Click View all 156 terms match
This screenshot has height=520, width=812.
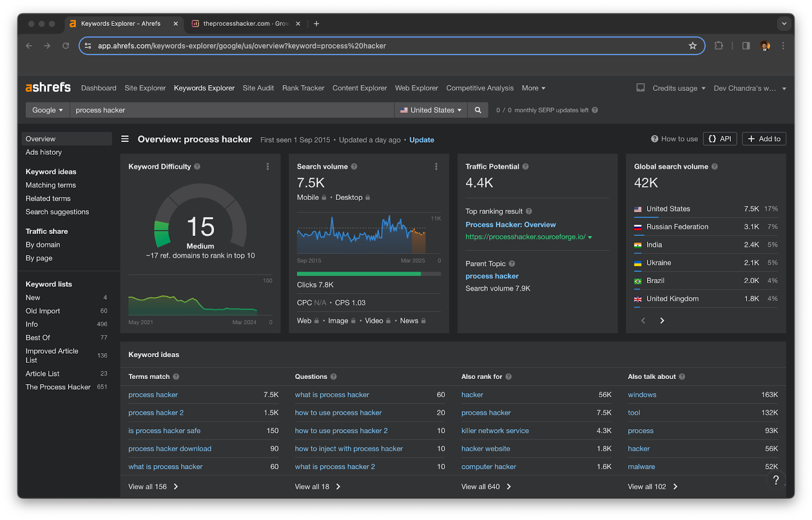click(153, 487)
